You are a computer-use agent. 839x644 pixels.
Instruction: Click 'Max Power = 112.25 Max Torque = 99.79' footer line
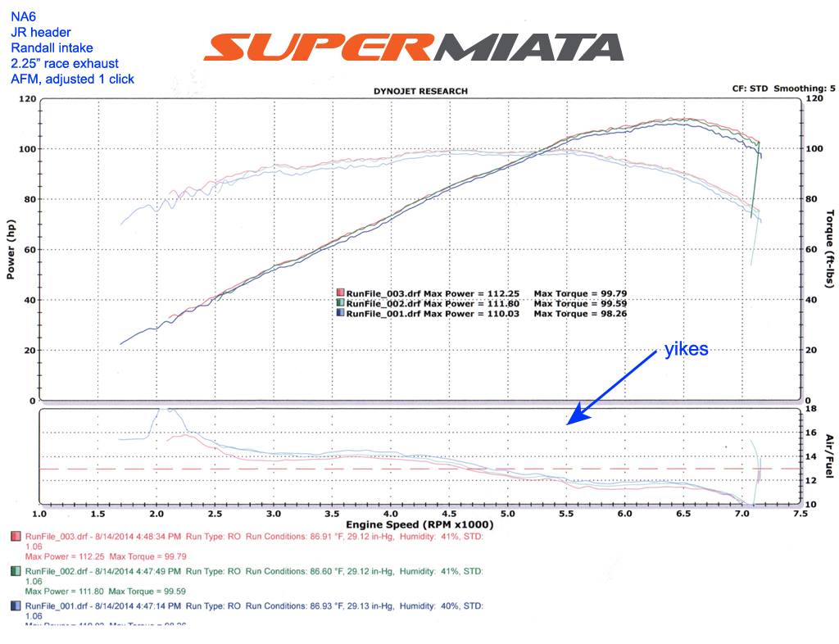(x=106, y=556)
